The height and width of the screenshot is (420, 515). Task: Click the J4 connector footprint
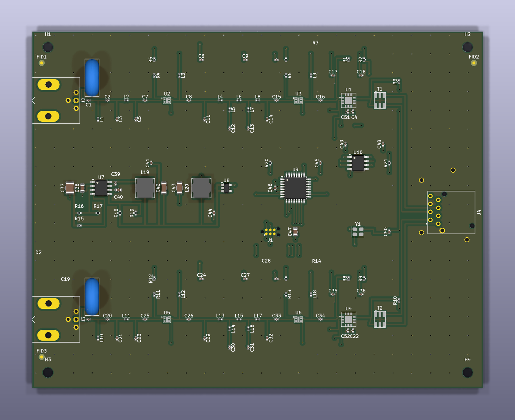pos(451,212)
